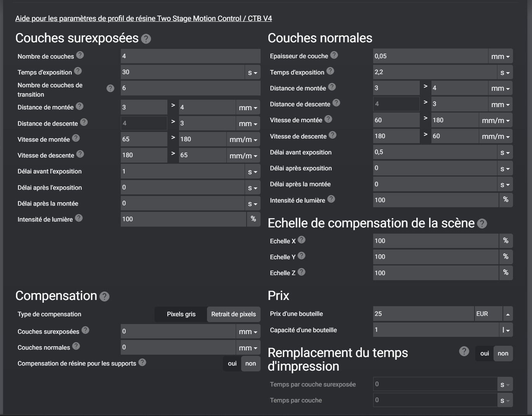Edit Echelle X percentage field
This screenshot has width=532, height=416.
[436, 241]
